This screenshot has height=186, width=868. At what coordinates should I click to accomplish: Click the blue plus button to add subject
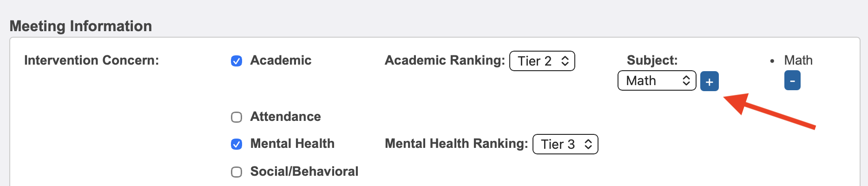(x=709, y=82)
